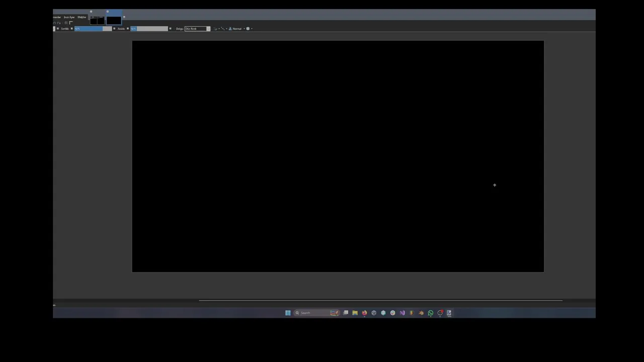The height and width of the screenshot is (362, 644).
Task: Open WhatsApp from the taskbar
Action: [431, 313]
